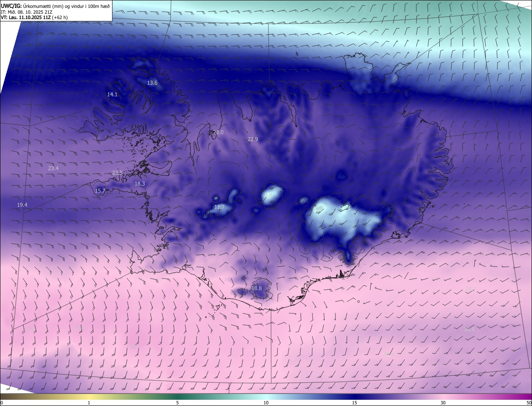
Task: Click the VT line ending in (+62 h)
Action: coord(34,17)
